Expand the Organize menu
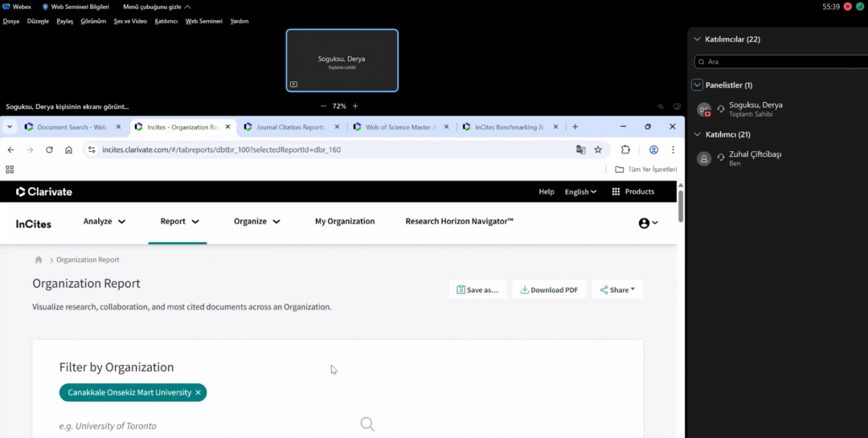Image resolution: width=868 pixels, height=438 pixels. click(x=257, y=222)
